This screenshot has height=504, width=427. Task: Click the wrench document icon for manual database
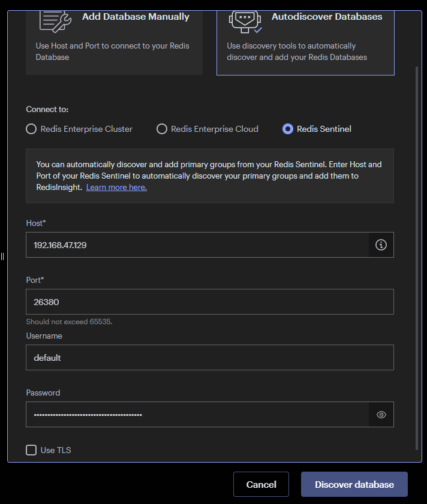(x=55, y=20)
